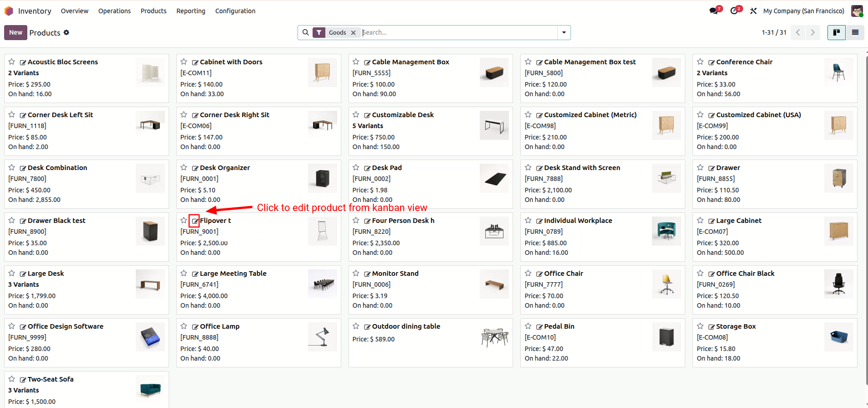
Task: Go to the previous page of products
Action: tap(798, 32)
